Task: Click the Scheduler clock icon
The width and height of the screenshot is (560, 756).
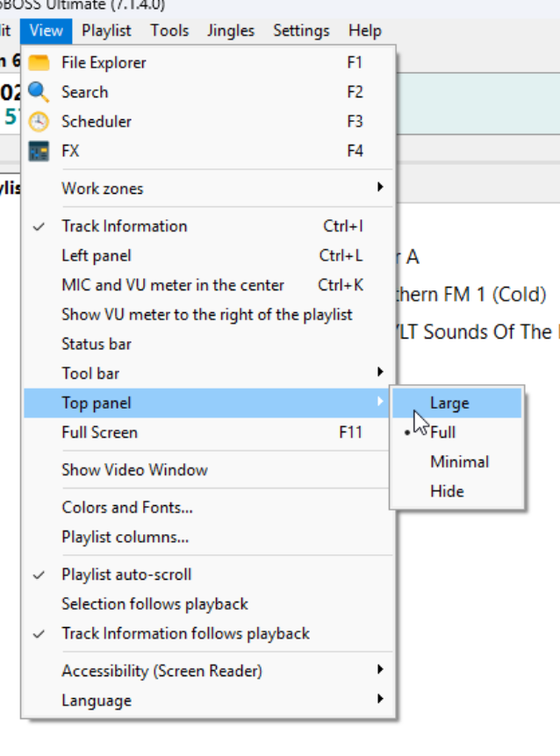Action: (x=39, y=122)
